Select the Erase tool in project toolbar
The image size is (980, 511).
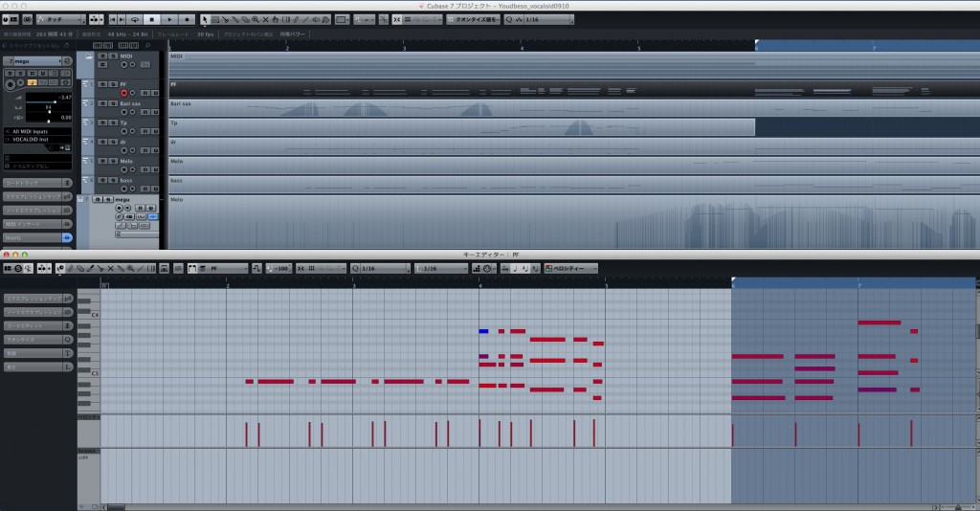(246, 19)
